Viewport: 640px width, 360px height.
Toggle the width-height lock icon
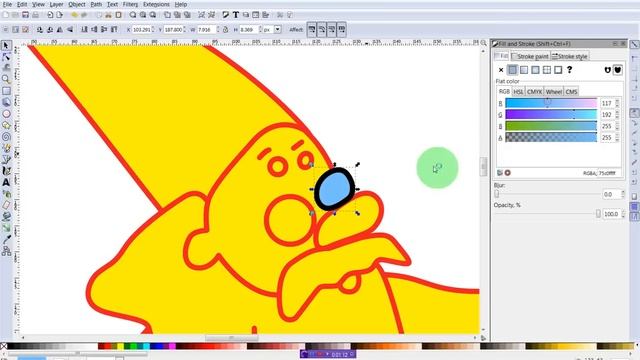click(x=226, y=30)
